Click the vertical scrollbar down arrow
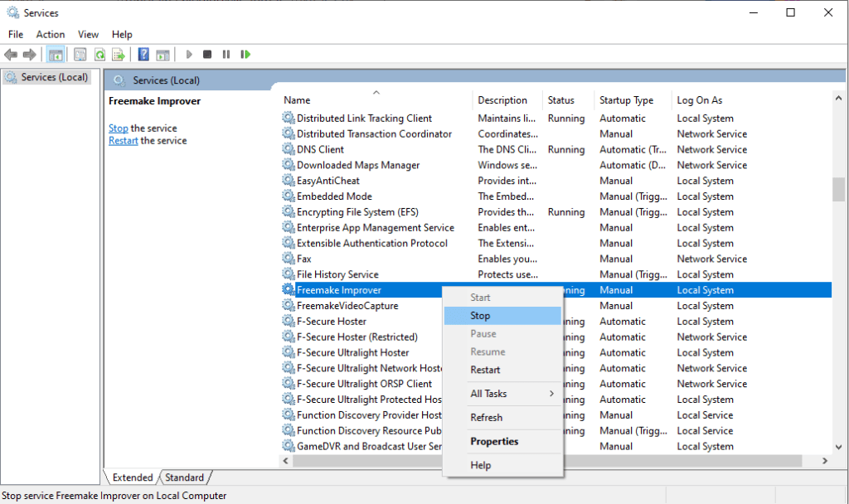The image size is (849, 504). (839, 447)
